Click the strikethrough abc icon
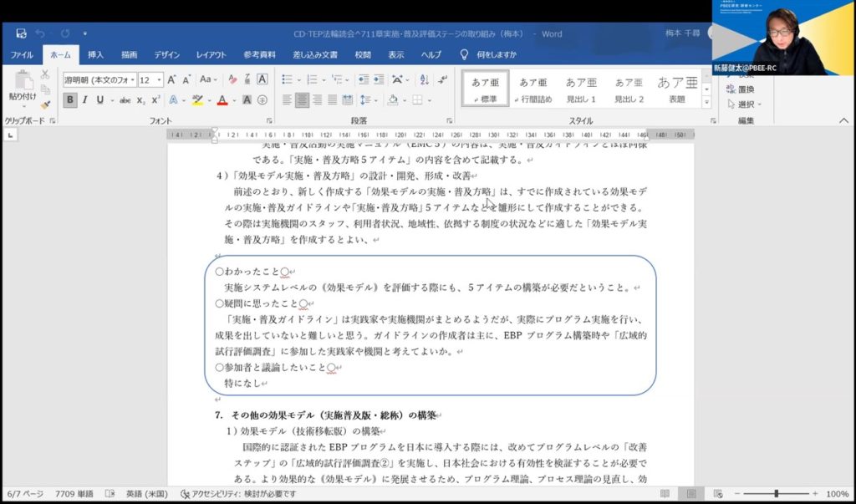 pyautogui.click(x=125, y=100)
